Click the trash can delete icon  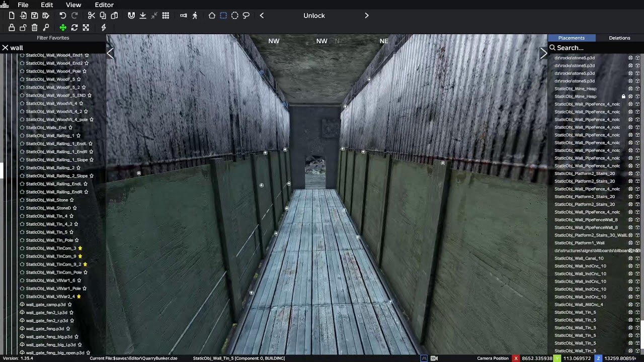34,28
